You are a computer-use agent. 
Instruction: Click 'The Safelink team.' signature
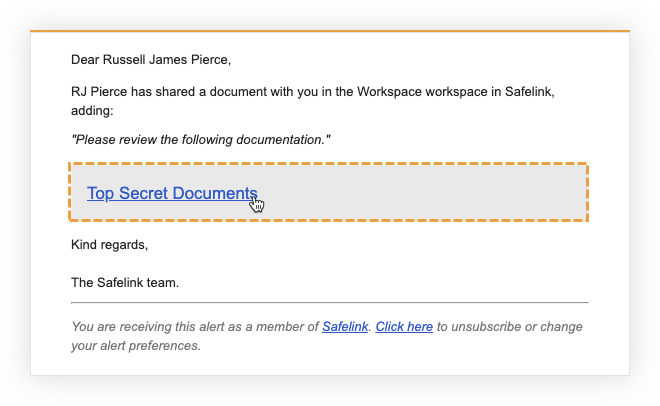tap(125, 283)
